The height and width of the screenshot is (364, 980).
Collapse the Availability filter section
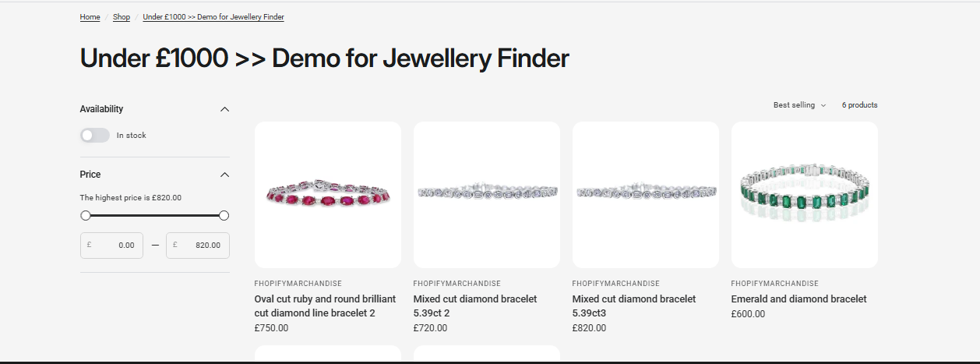[x=224, y=109]
